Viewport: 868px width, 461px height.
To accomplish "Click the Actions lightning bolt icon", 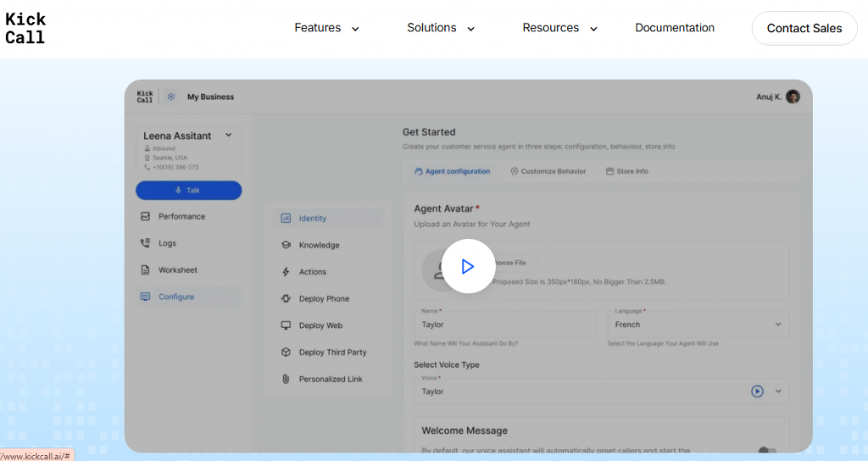I will point(286,272).
